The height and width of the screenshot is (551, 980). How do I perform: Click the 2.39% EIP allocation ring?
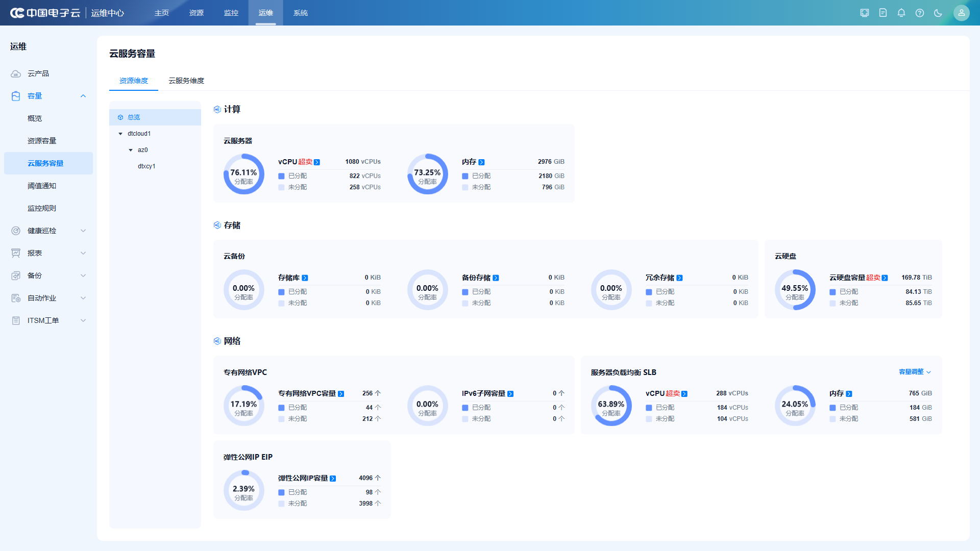coord(244,490)
